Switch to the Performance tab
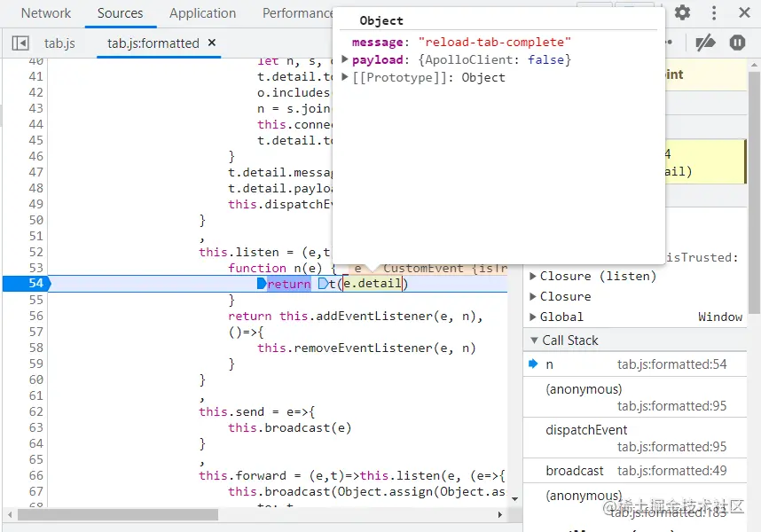Screen dimensions: 761x532 297,13
